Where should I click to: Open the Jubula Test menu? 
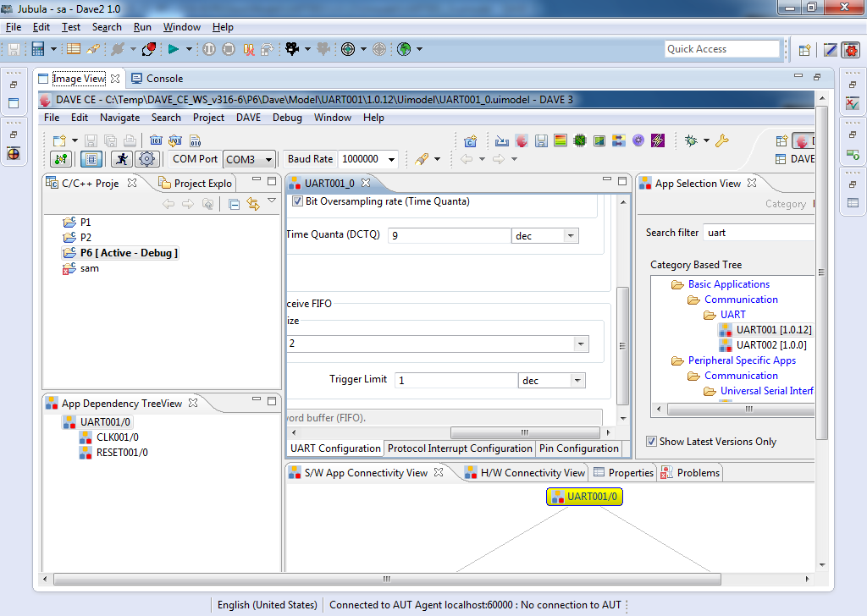(71, 27)
